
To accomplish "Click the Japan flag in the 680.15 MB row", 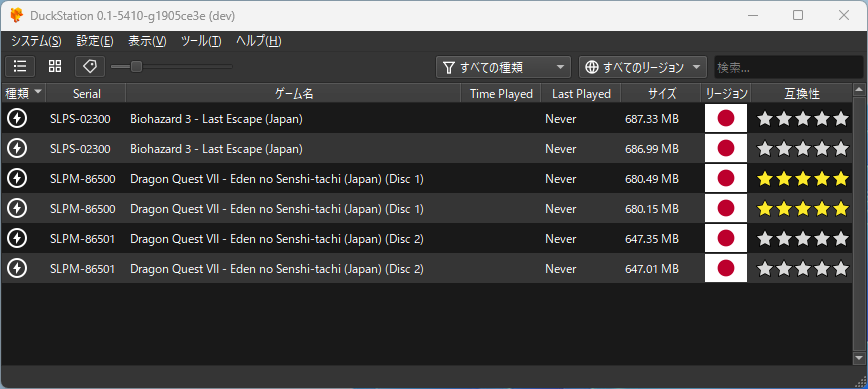I will pos(726,209).
